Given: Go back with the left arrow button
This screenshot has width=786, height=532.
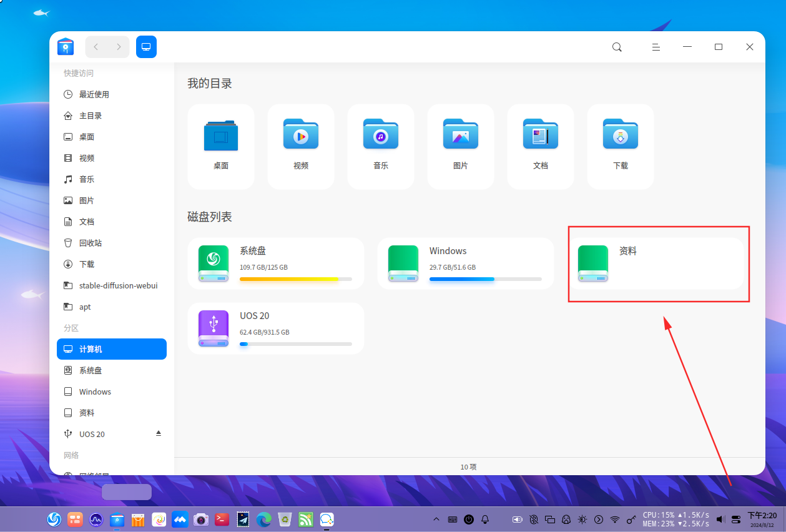Looking at the screenshot, I should (x=96, y=47).
